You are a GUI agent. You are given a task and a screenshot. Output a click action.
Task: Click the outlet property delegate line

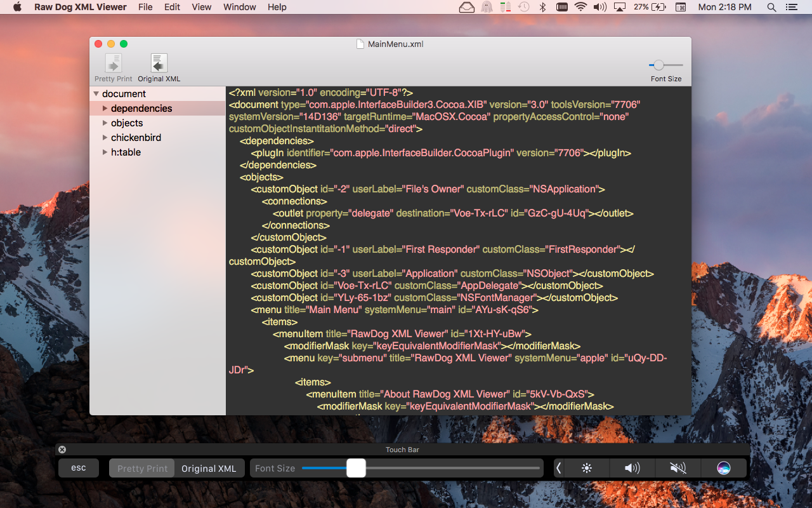[x=453, y=213]
